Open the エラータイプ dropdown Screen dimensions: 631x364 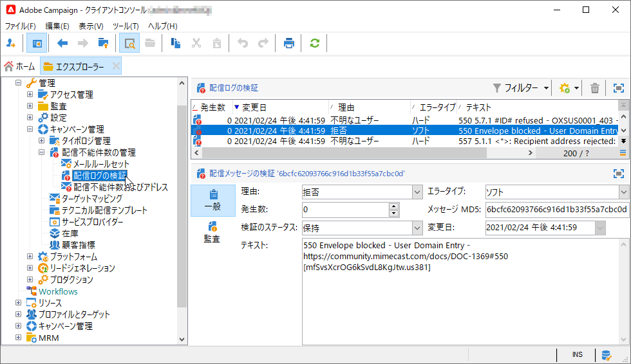point(624,192)
